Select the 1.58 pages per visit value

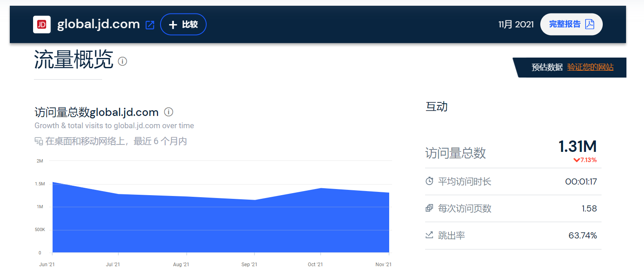click(x=589, y=209)
